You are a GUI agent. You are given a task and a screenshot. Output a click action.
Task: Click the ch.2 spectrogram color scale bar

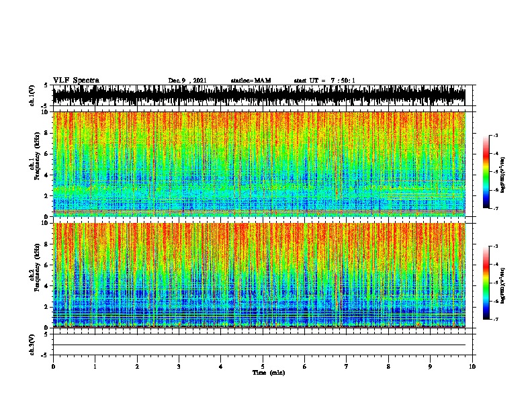tap(486, 283)
